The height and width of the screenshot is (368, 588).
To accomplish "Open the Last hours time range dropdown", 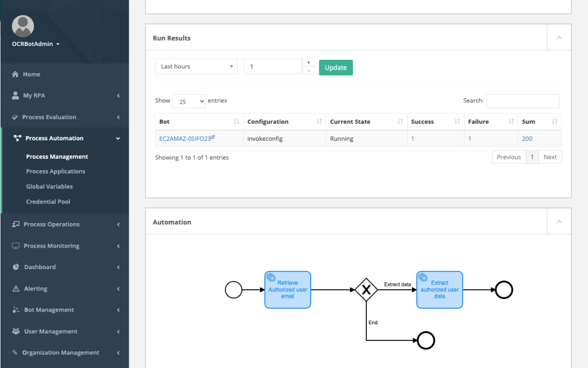I will (196, 67).
